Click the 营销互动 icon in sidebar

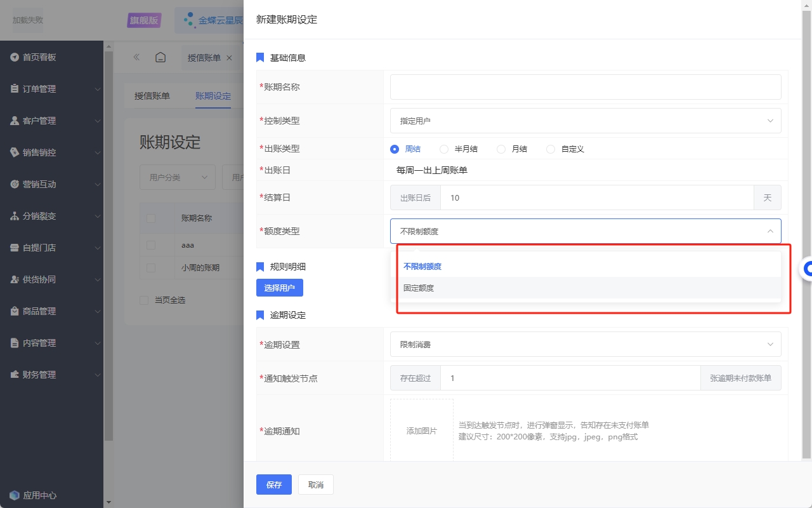click(15, 184)
